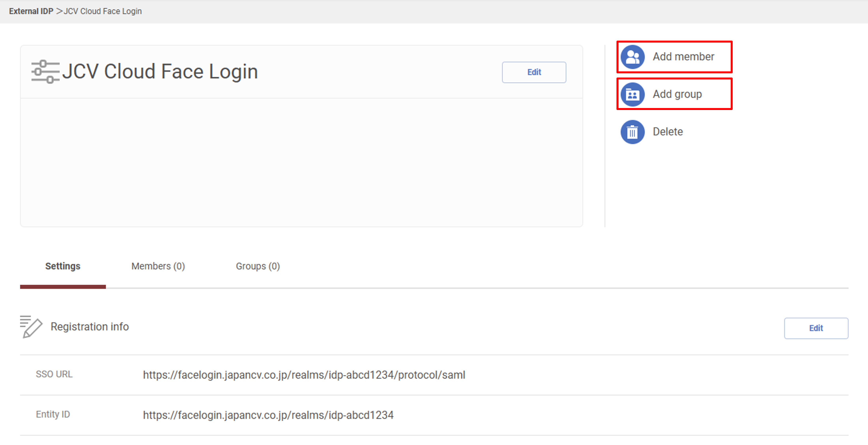The image size is (868, 445).
Task: Click the Add group folder icon
Action: pos(632,94)
